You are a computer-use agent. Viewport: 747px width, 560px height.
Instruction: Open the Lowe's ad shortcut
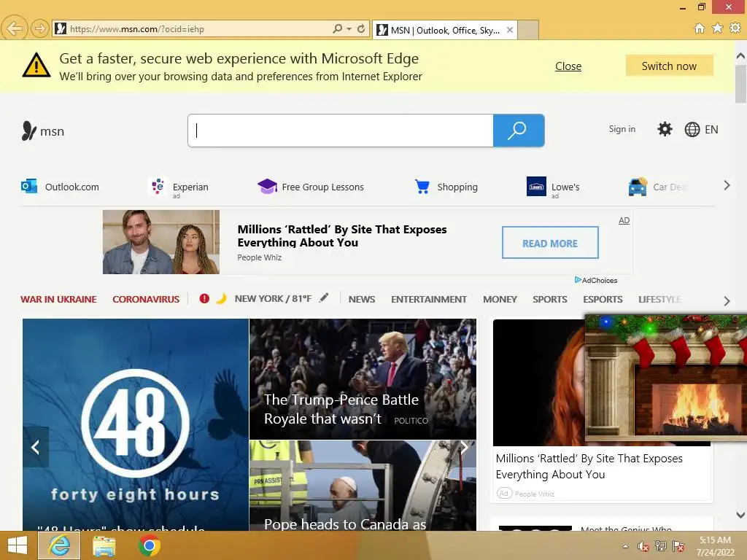pos(553,187)
